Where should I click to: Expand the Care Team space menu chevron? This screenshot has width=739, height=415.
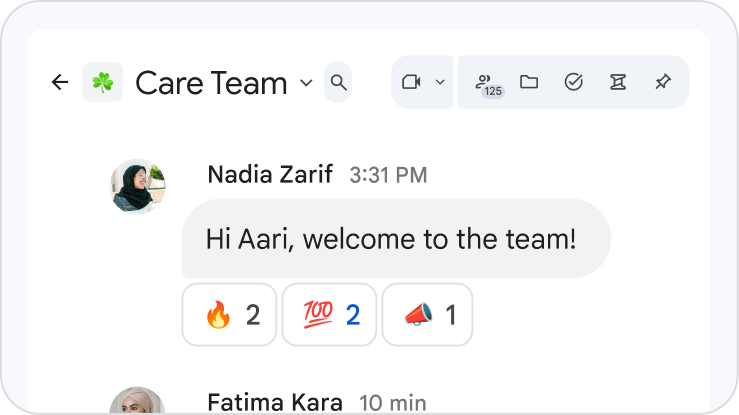pos(306,82)
